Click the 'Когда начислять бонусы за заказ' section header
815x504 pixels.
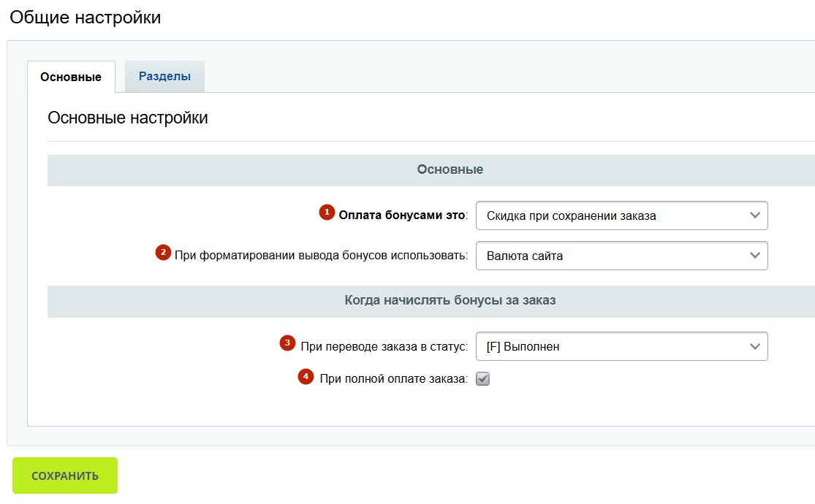pos(450,301)
